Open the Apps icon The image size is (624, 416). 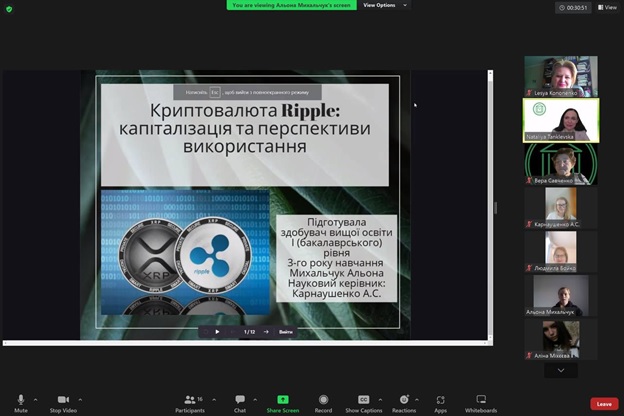440,401
